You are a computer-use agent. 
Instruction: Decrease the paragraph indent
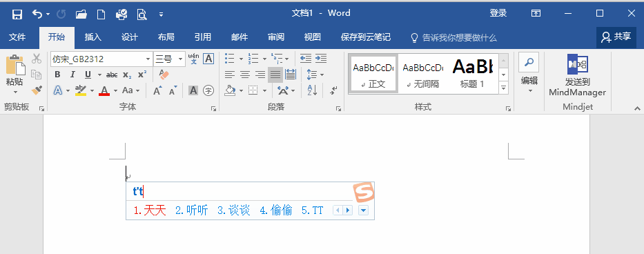coord(306,59)
